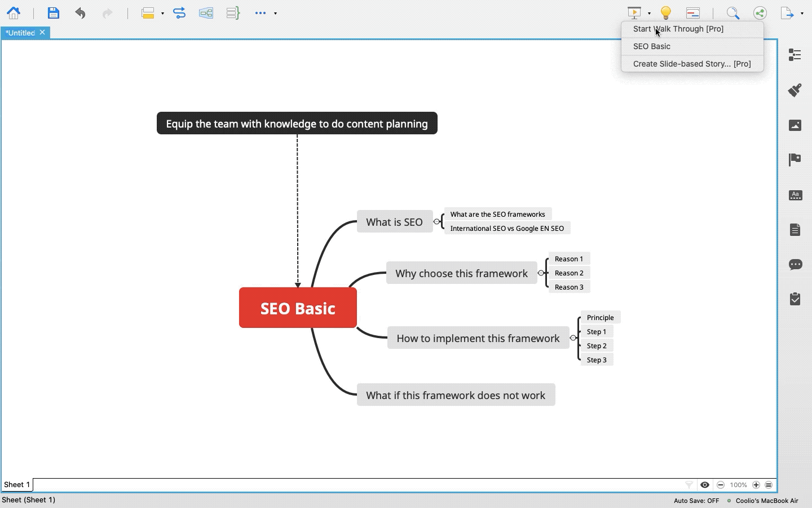Click the Home icon in toolbar
This screenshot has width=812, height=508.
click(x=14, y=13)
